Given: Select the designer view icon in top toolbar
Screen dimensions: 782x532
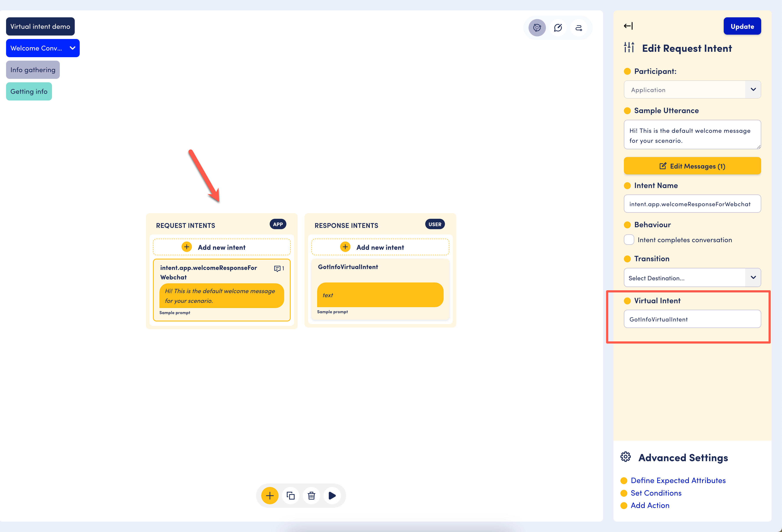Looking at the screenshot, I should [x=537, y=28].
